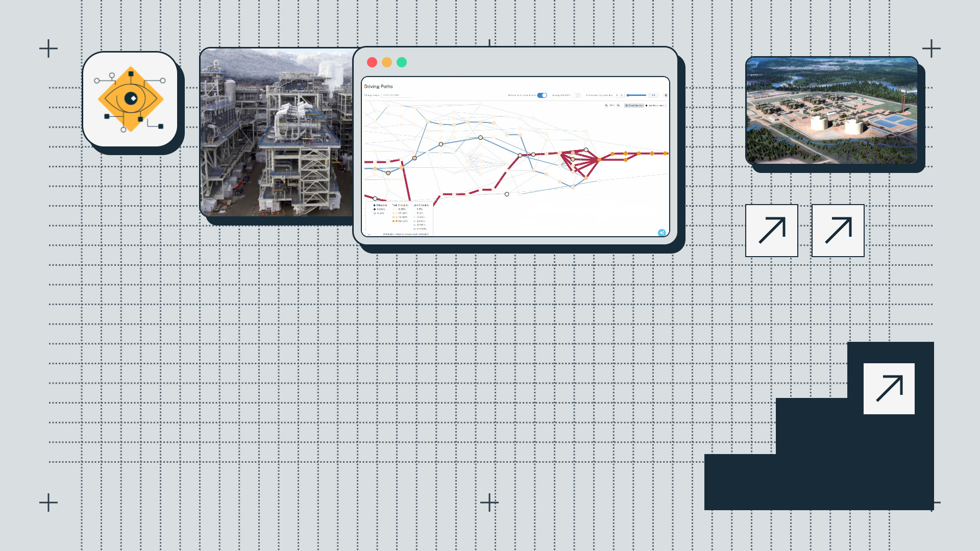Collapse the legend panel chevron

point(369,234)
